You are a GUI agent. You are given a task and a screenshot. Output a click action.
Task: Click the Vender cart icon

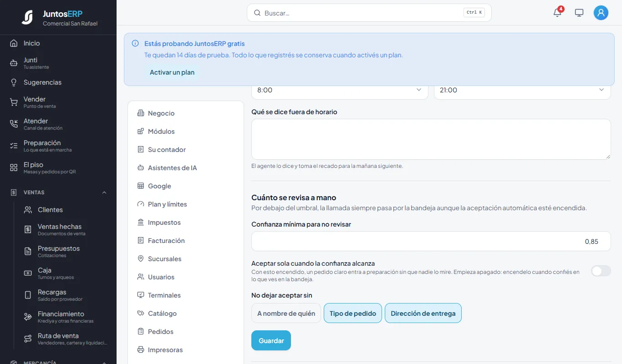(x=14, y=102)
